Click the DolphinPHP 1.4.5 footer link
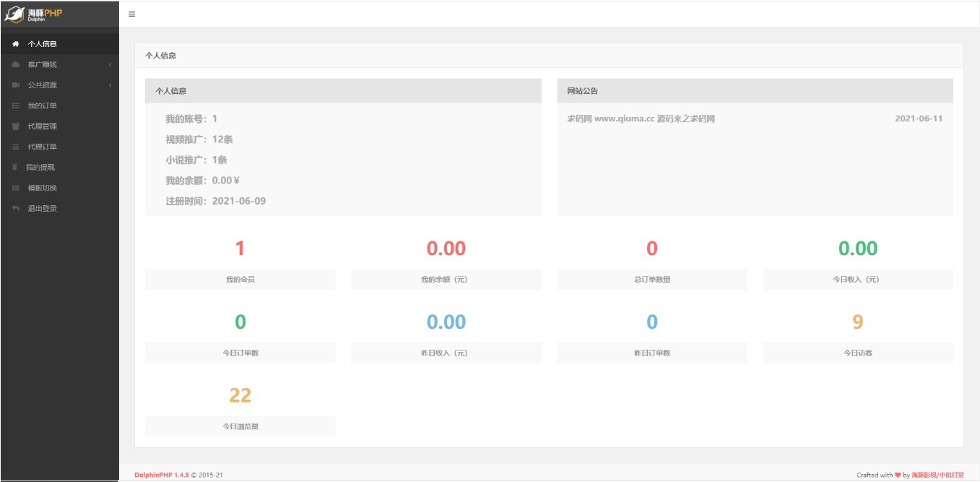This screenshot has height=482, width=980. click(162, 475)
